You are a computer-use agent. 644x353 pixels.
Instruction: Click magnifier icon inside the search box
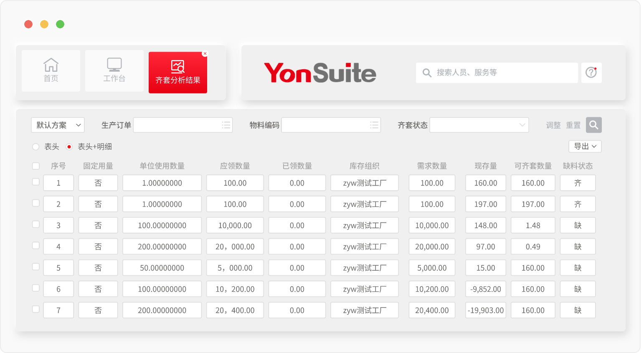[427, 73]
